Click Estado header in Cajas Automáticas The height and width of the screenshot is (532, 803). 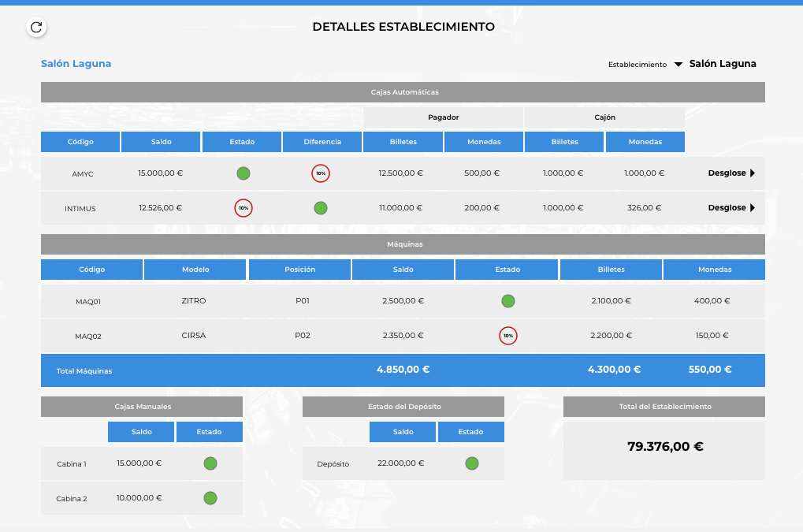[242, 142]
